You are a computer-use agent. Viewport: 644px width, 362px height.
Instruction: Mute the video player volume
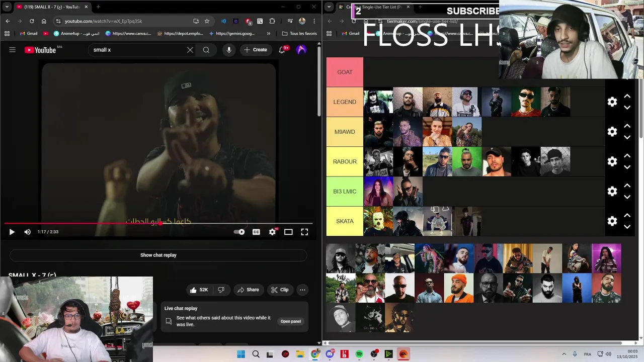[27, 232]
